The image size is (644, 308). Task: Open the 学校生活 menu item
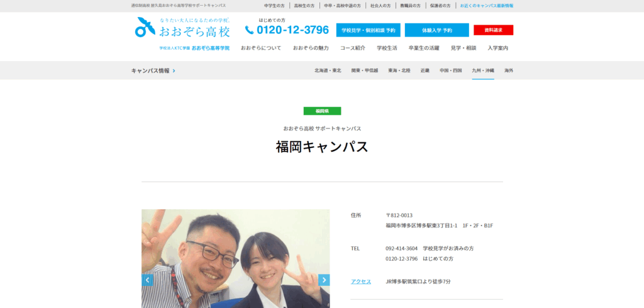click(x=387, y=48)
